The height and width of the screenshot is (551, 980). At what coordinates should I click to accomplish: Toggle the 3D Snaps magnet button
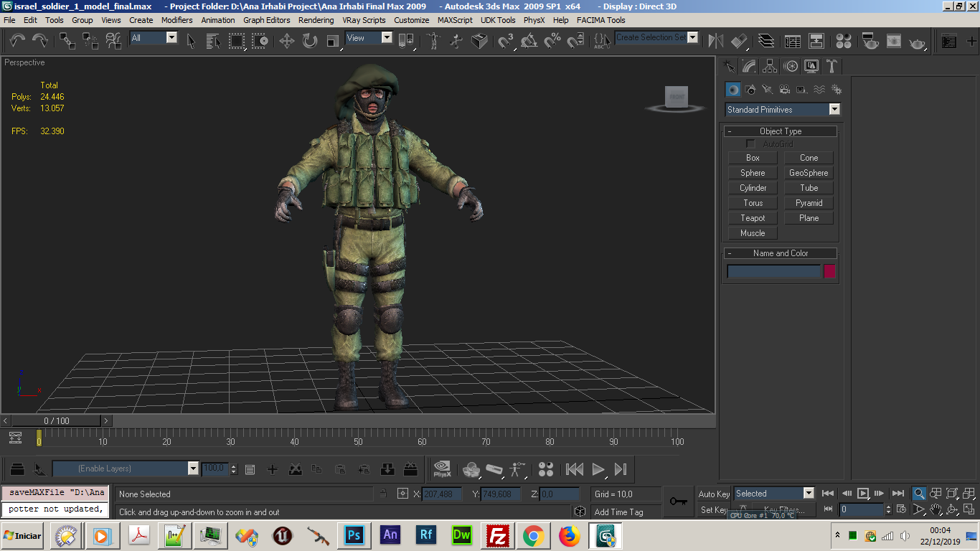507,41
